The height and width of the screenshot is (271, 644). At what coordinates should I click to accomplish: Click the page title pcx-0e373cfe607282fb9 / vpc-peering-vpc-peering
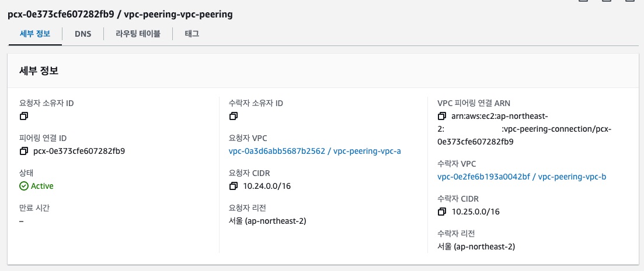120,14
